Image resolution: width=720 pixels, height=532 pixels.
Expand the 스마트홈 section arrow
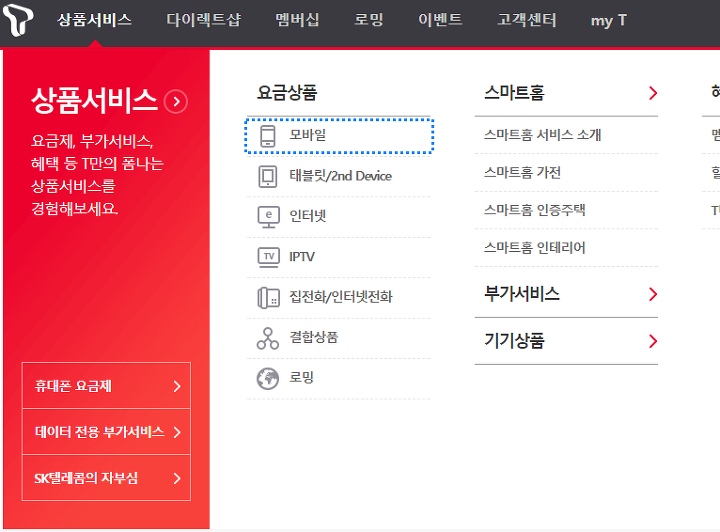(x=653, y=93)
